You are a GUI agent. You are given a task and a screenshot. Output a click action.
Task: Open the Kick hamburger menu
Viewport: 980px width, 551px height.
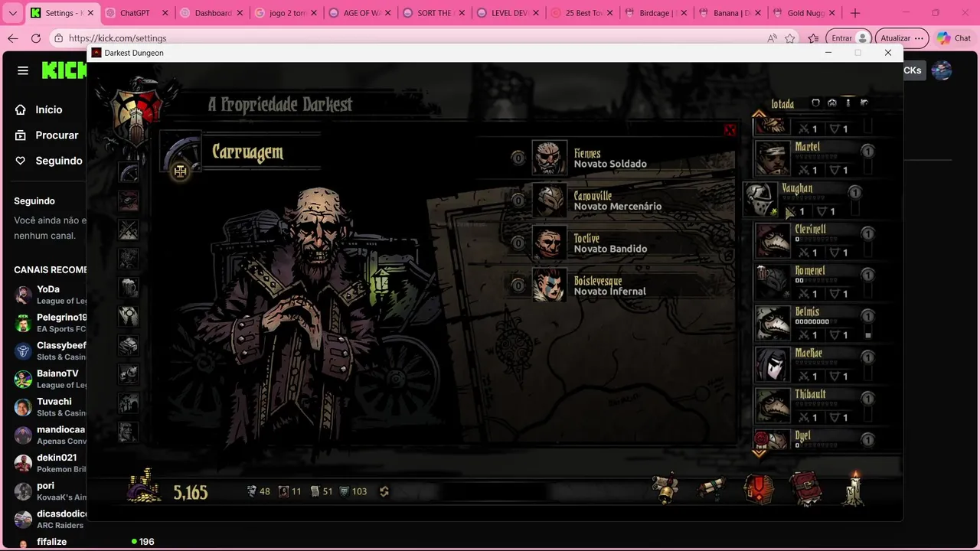[x=23, y=70]
